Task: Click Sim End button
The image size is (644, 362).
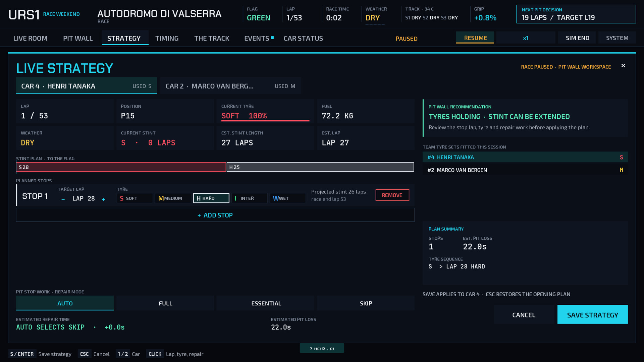Action: (577, 38)
